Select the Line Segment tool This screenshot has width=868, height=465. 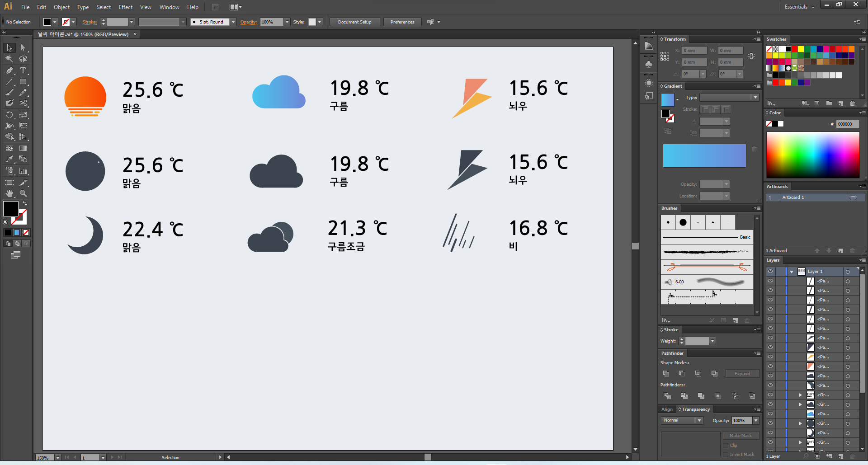point(9,82)
